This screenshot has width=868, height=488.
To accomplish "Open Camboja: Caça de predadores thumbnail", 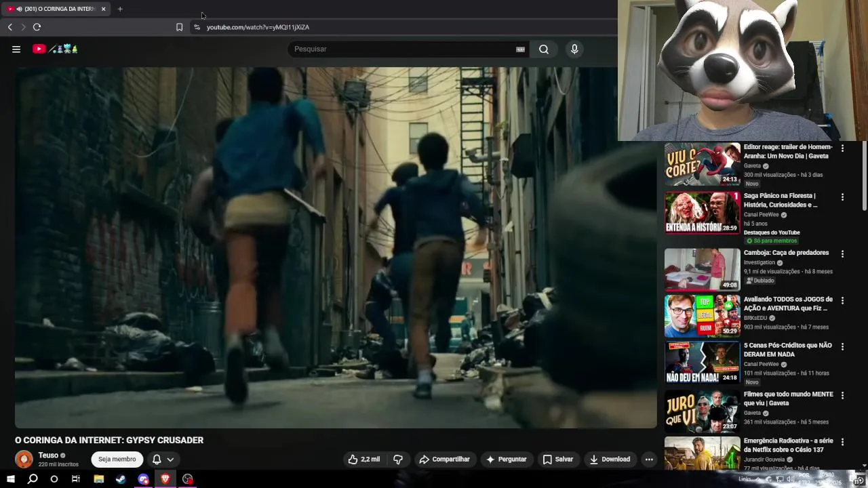I will [x=703, y=270].
